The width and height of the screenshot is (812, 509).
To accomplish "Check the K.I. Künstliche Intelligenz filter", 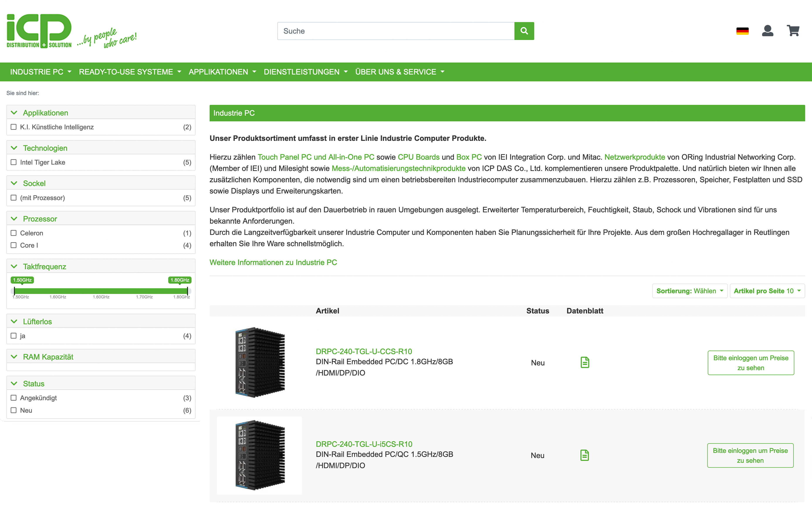I will [x=14, y=127].
